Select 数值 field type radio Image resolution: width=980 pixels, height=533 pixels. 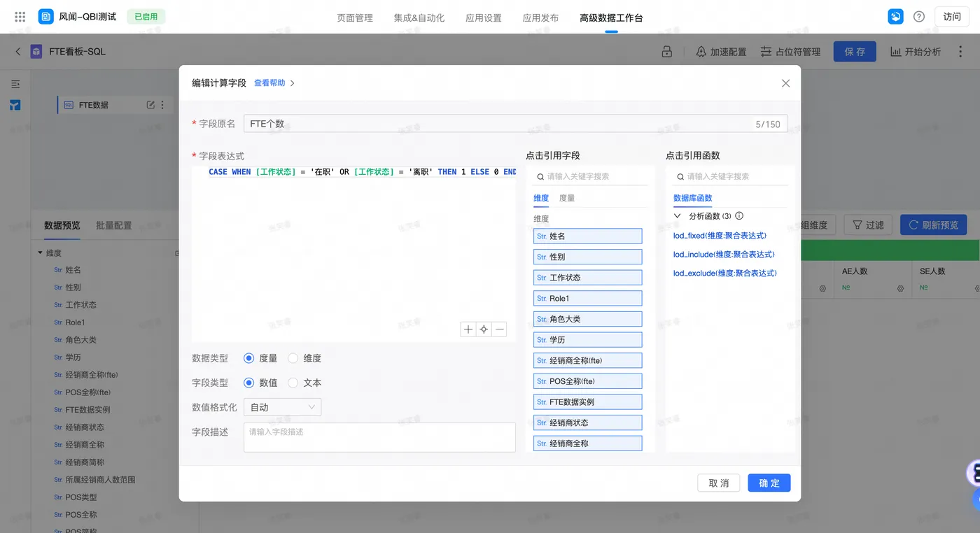pyautogui.click(x=248, y=383)
